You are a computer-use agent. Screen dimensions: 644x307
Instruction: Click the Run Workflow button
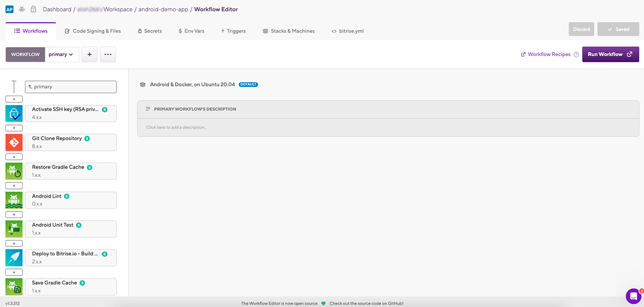610,54
